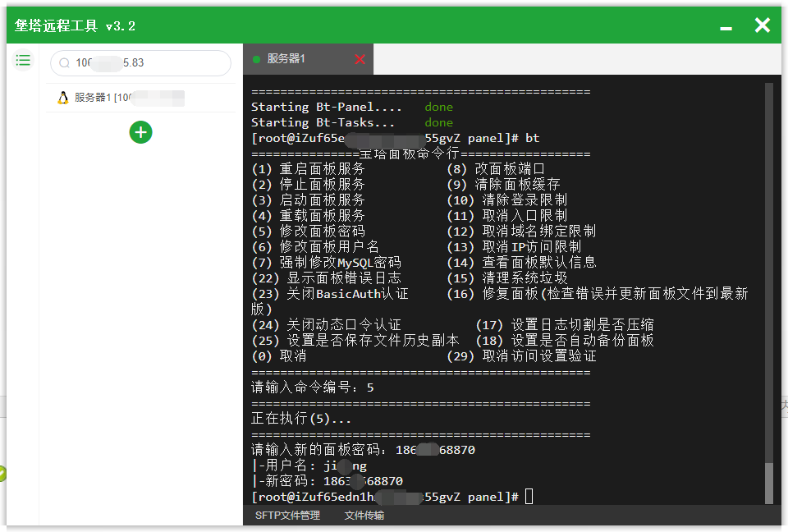788x532 pixels.
Task: Click text '(2) 停止面板服务'
Action: (x=308, y=185)
